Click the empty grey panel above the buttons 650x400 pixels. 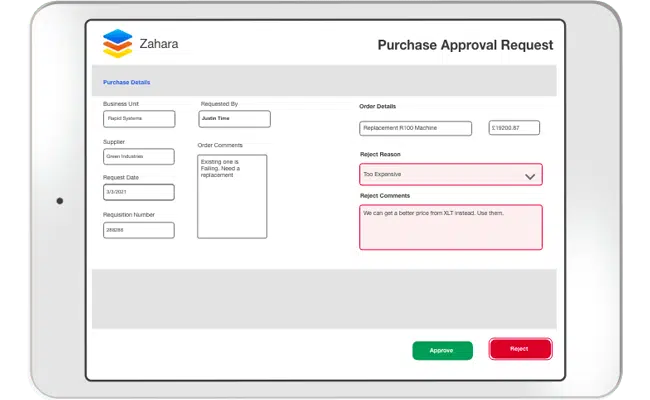click(x=324, y=298)
